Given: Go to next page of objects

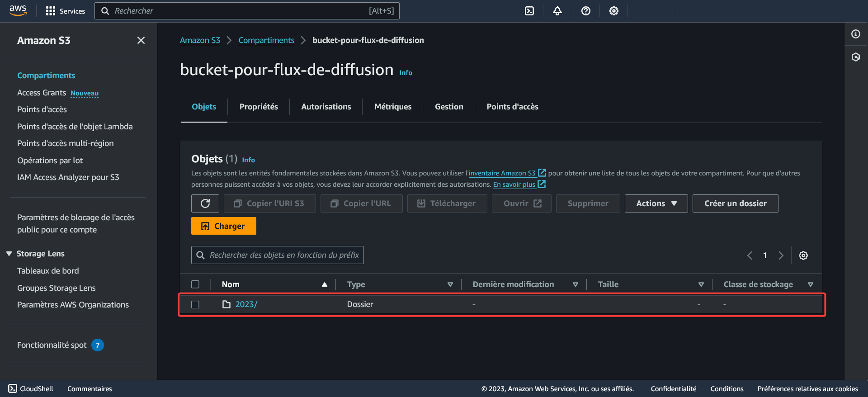Looking at the screenshot, I should click(x=781, y=255).
